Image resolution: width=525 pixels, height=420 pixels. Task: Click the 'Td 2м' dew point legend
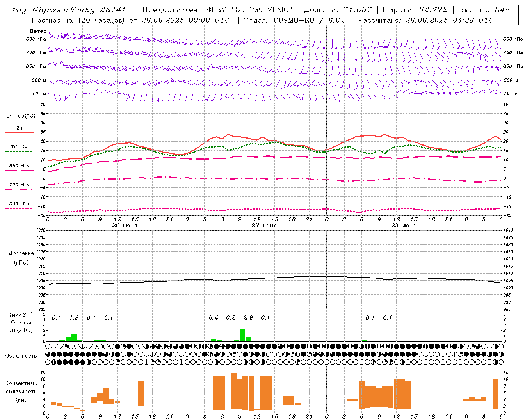click(x=19, y=147)
